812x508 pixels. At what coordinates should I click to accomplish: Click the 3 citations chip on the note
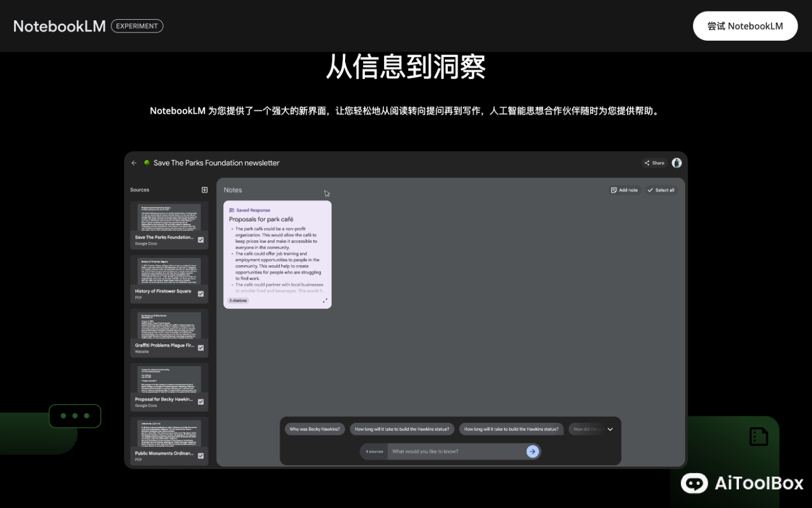point(237,300)
